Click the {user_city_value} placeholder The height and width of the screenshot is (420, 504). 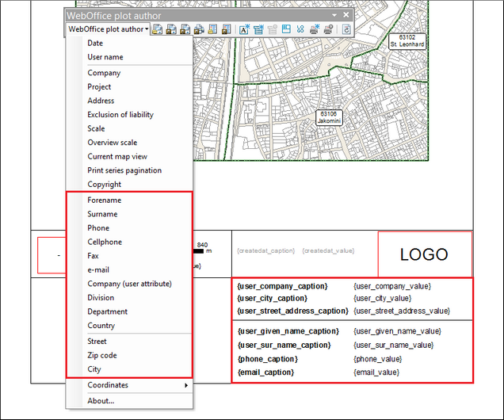click(382, 298)
